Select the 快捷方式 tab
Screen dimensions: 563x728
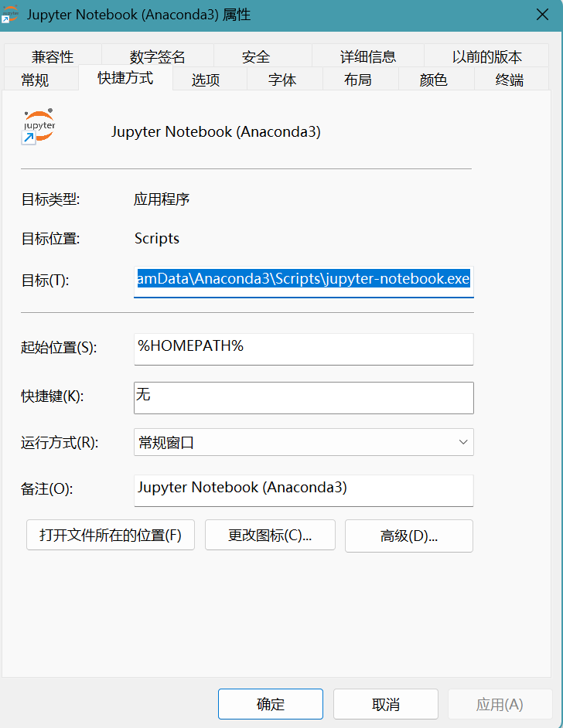point(125,77)
